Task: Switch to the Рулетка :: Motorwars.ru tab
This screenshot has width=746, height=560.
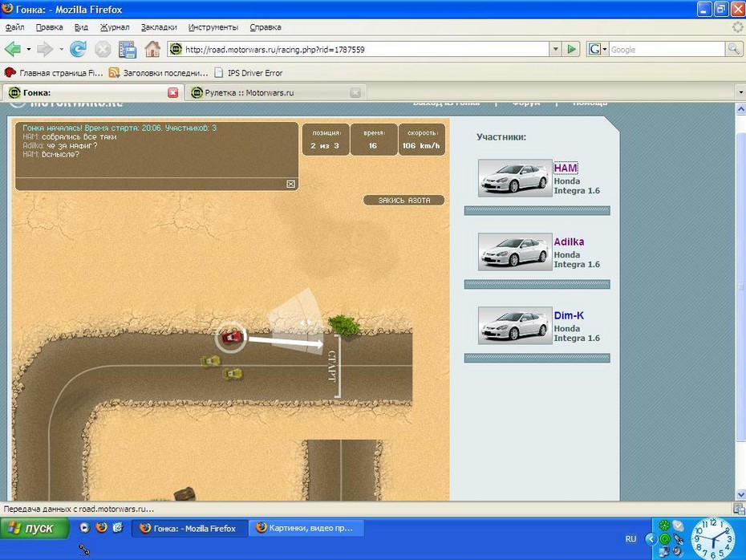Action: 276,93
